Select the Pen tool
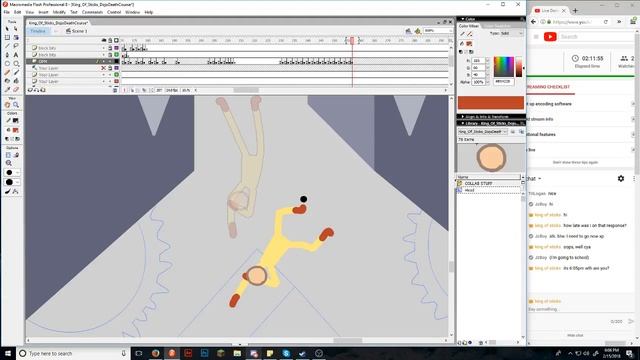 click(7, 55)
